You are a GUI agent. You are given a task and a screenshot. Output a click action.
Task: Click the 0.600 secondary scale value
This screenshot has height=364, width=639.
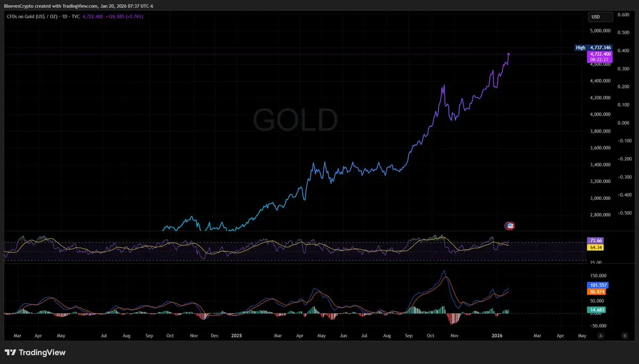[x=623, y=15]
